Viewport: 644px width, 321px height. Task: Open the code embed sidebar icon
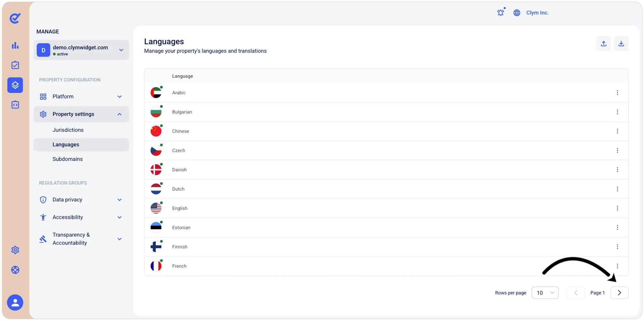click(15, 105)
